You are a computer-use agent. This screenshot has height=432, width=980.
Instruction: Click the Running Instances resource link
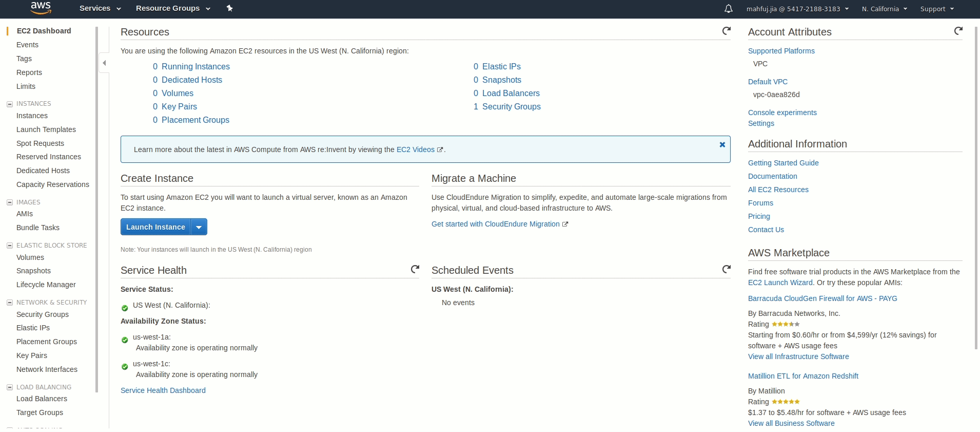click(x=195, y=66)
